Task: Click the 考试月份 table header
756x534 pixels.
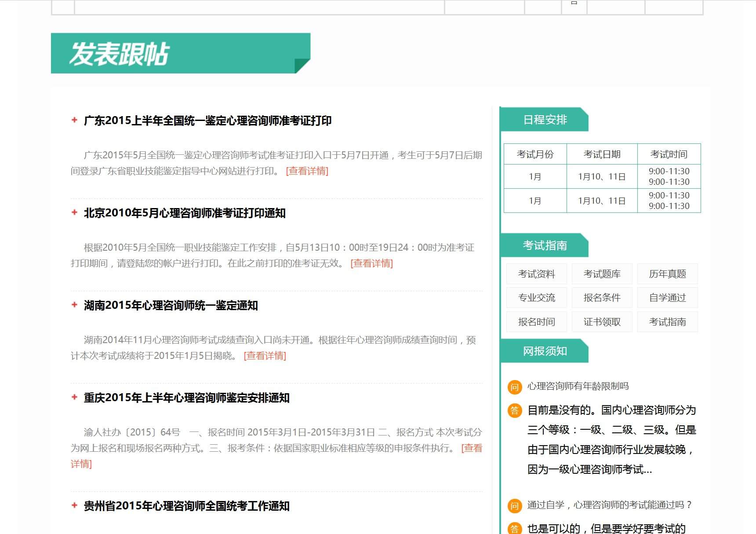Action: pyautogui.click(x=535, y=154)
